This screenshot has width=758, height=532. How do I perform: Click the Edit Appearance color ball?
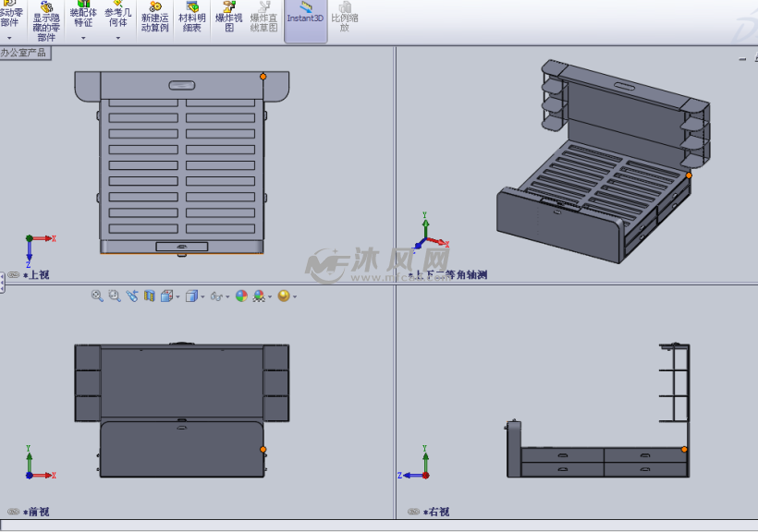pyautogui.click(x=241, y=296)
